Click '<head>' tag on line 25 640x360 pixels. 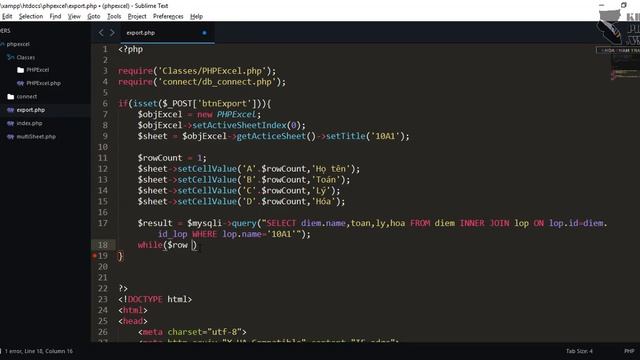click(133, 321)
